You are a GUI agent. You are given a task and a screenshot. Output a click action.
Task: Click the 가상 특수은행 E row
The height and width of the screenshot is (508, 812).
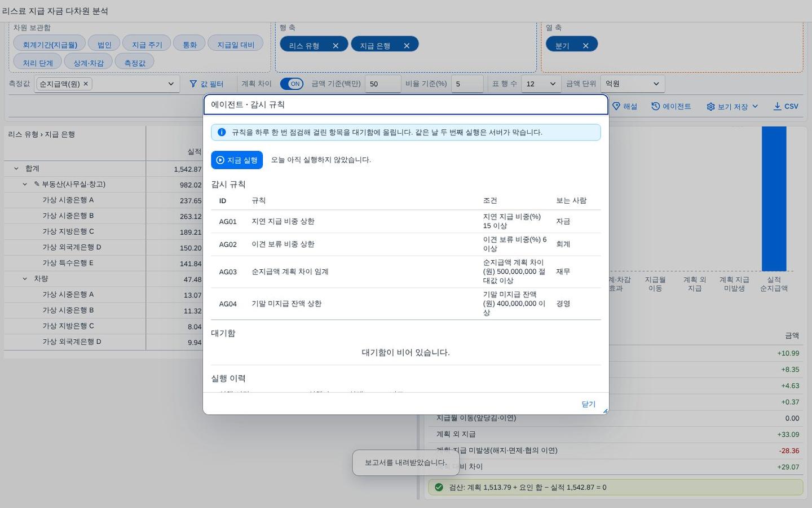click(103, 263)
